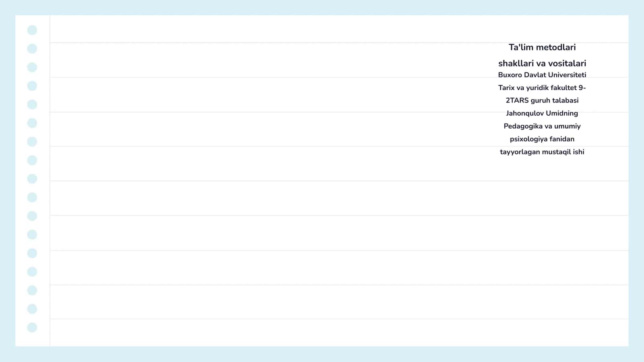Viewport: 644px width, 362px height.
Task: Select the word "mustaqil" in the last line
Action: point(557,152)
